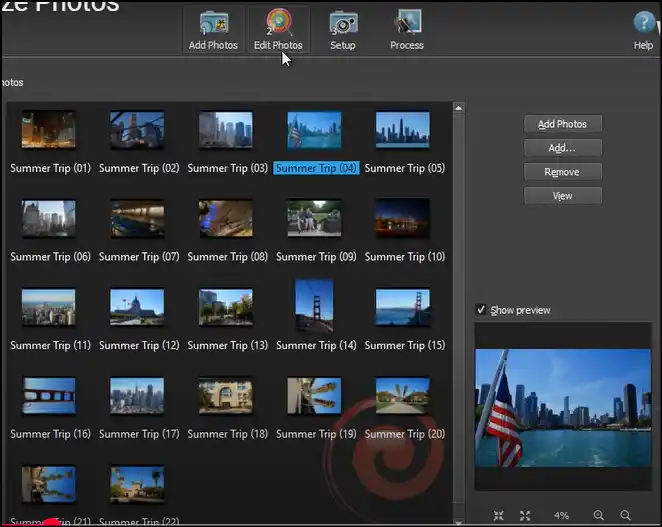662x527 pixels.
Task: Zoom out of the preview image
Action: tap(625, 516)
